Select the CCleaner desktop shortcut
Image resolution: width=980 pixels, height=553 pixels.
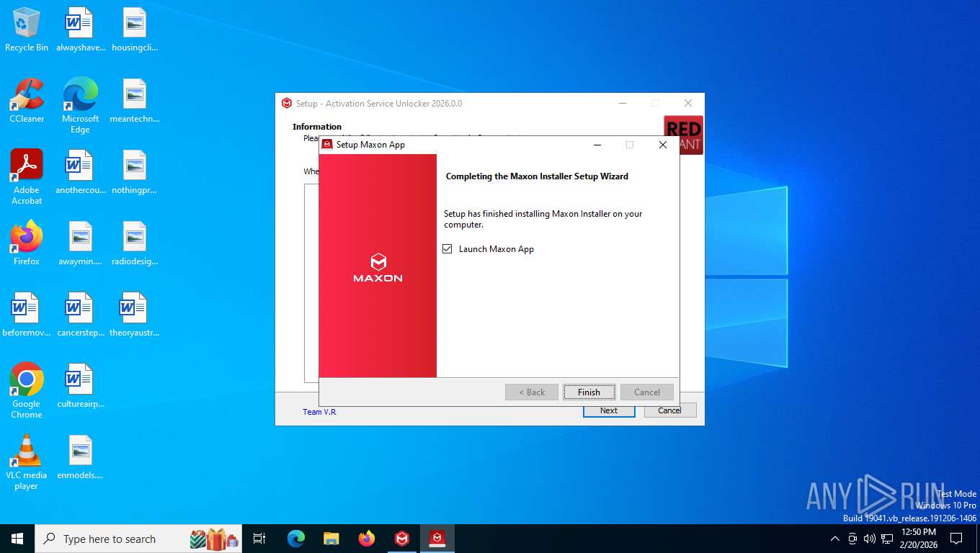[27, 101]
